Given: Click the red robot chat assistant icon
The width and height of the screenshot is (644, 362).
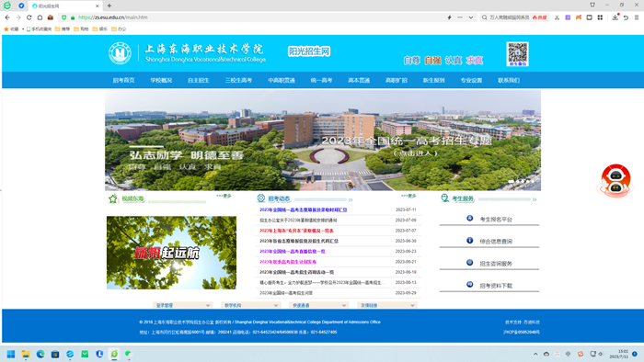Looking at the screenshot, I should pyautogui.click(x=615, y=181).
